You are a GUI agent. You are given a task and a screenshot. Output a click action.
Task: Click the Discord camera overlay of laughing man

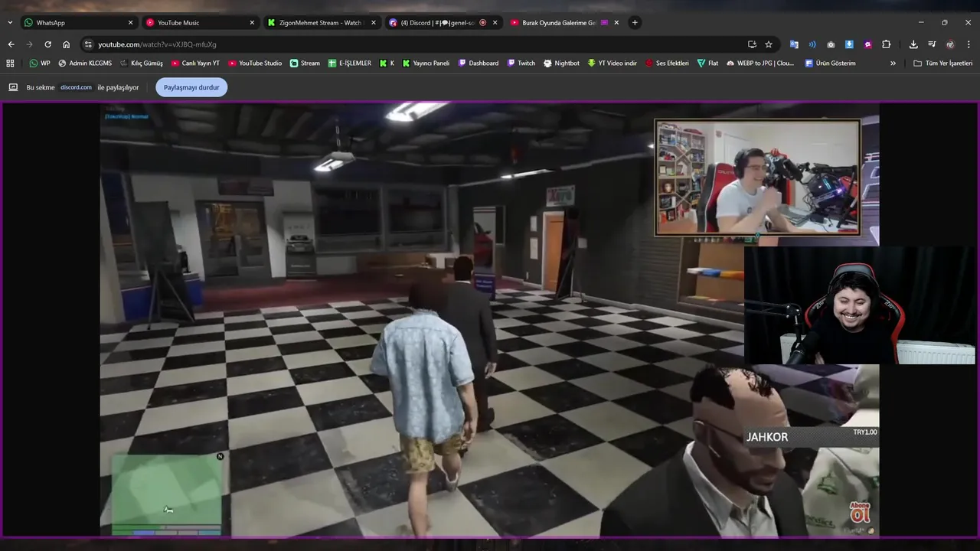[861, 305]
